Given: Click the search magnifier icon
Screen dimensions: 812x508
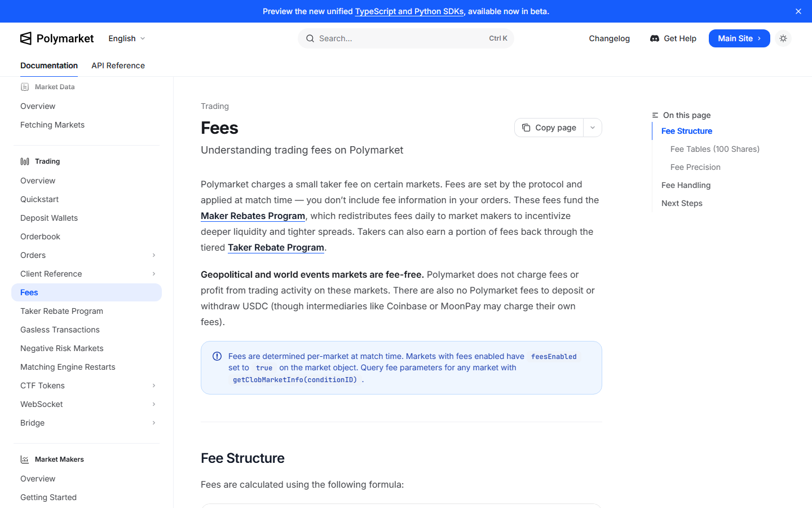Looking at the screenshot, I should [310, 38].
